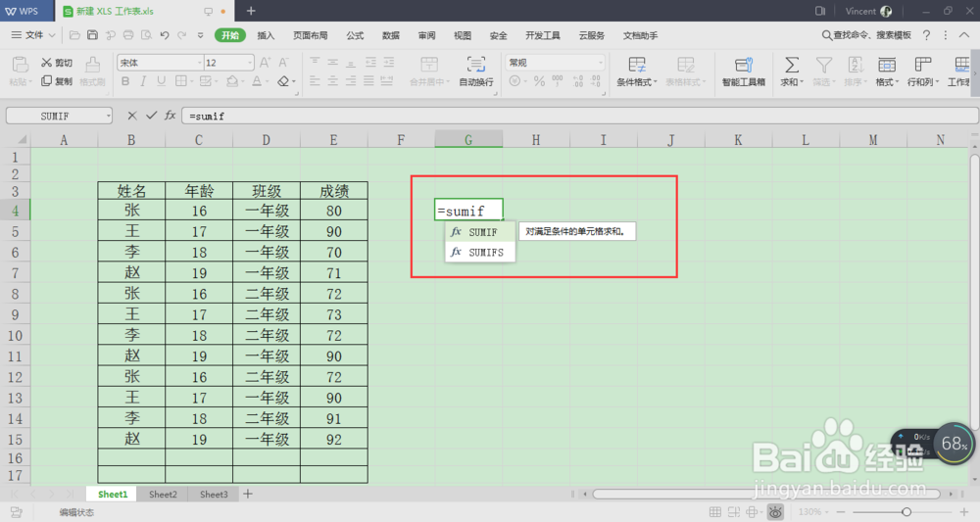Toggle Bold formatting

pyautogui.click(x=125, y=81)
